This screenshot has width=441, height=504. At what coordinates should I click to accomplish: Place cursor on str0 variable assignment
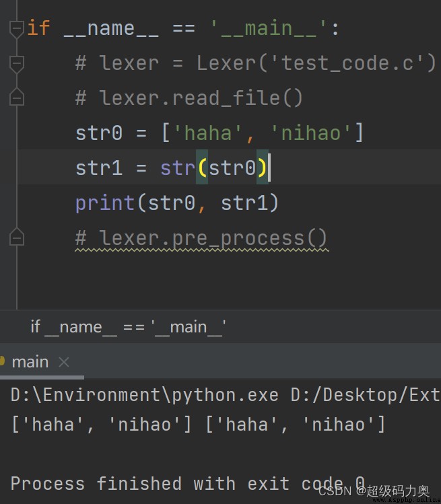(99, 133)
